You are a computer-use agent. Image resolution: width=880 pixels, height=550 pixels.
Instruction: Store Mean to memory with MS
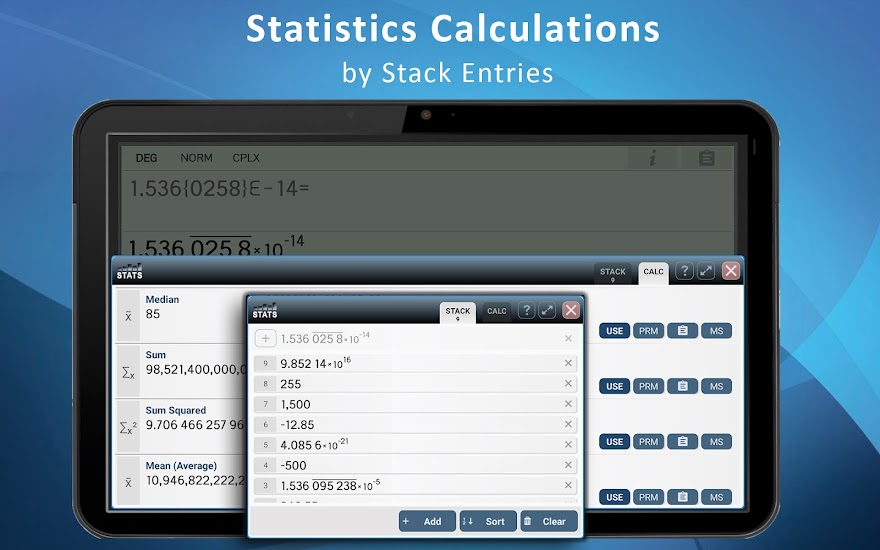coord(717,497)
